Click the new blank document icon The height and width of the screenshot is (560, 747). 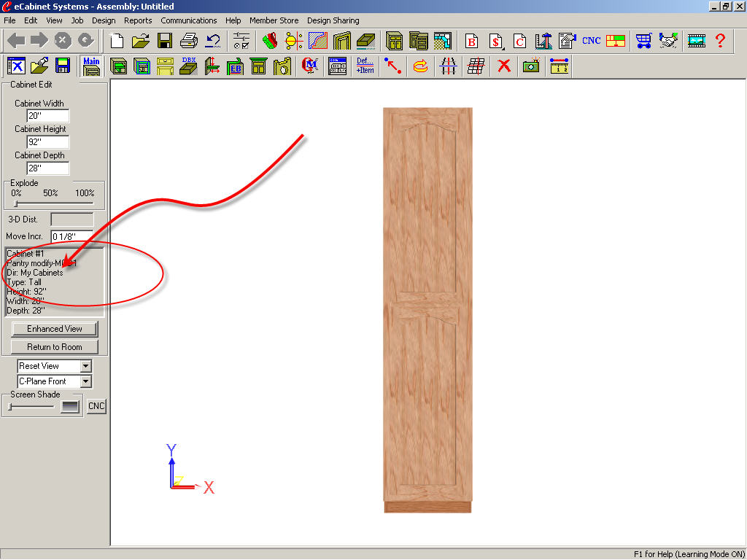tap(117, 41)
